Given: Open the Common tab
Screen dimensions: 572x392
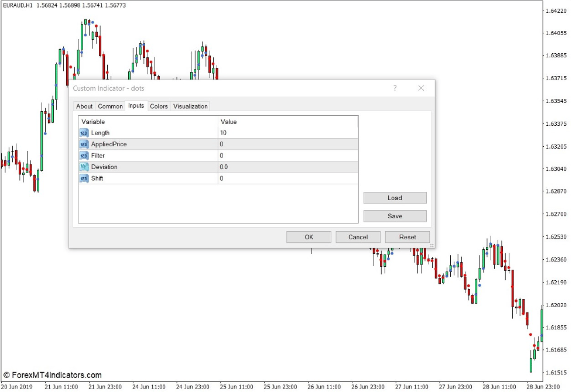Looking at the screenshot, I should click(x=110, y=106).
